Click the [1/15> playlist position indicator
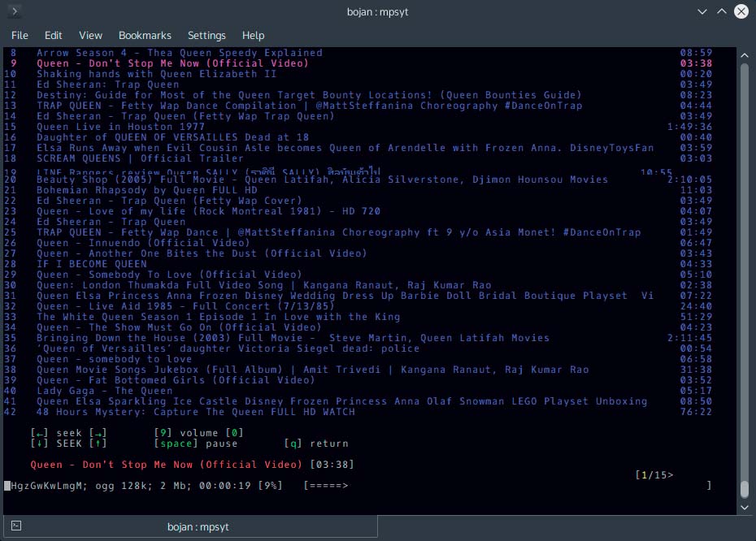 coord(654,475)
